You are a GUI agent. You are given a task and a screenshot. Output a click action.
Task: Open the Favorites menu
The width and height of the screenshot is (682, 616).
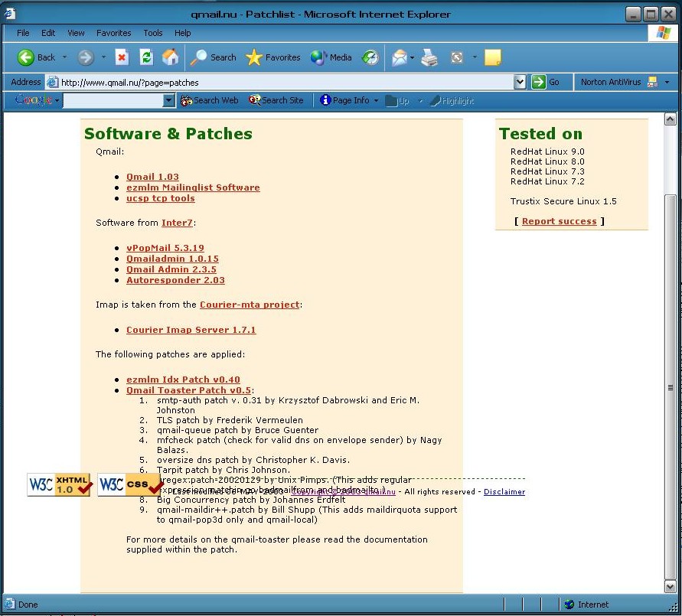[x=113, y=33]
